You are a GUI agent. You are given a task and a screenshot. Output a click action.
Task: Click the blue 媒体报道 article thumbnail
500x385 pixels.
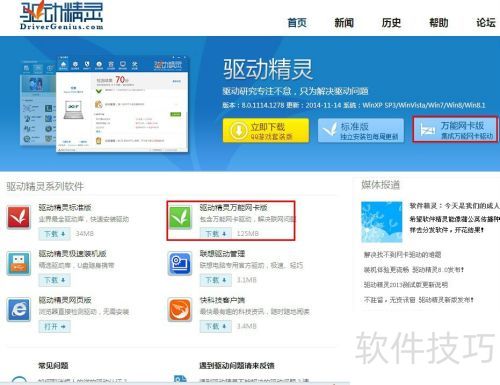coord(382,222)
